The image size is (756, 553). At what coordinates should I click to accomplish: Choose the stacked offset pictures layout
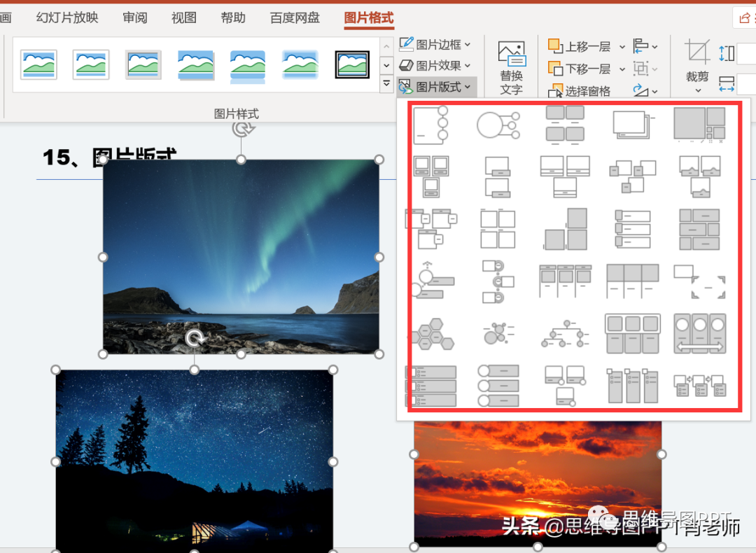pos(633,125)
